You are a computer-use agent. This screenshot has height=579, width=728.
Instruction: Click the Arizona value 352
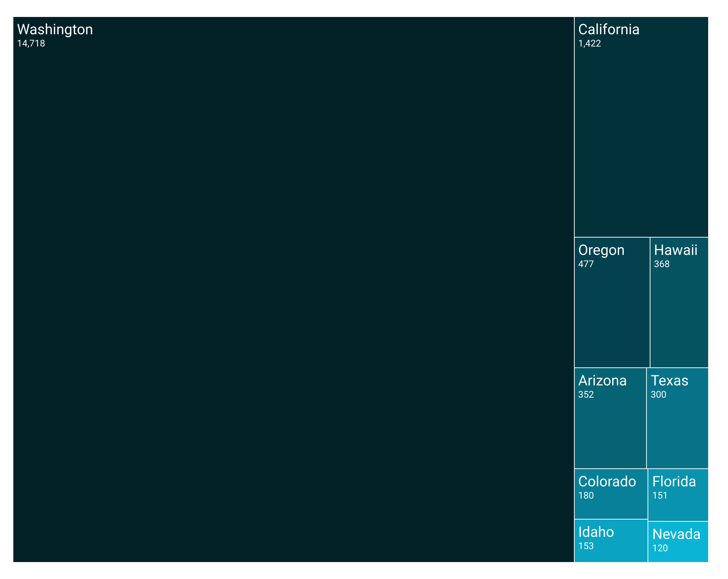click(586, 395)
